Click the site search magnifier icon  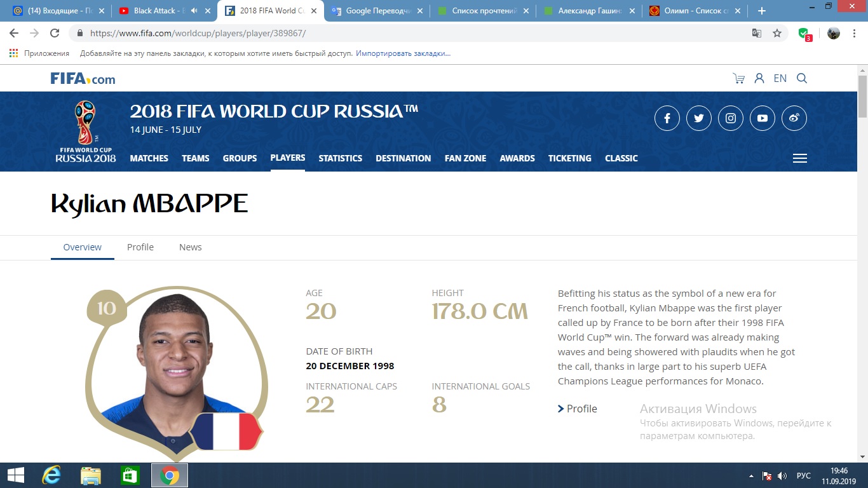point(802,78)
